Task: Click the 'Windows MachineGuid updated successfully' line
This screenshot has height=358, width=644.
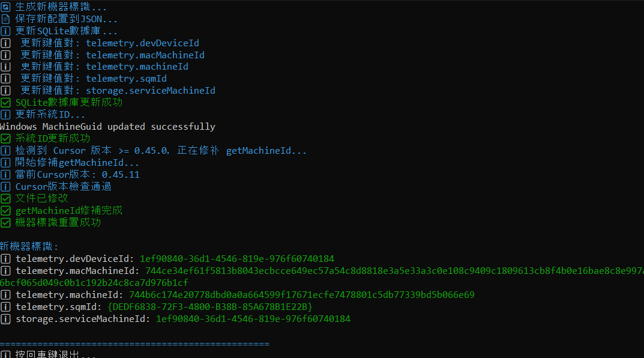Action: (107, 127)
